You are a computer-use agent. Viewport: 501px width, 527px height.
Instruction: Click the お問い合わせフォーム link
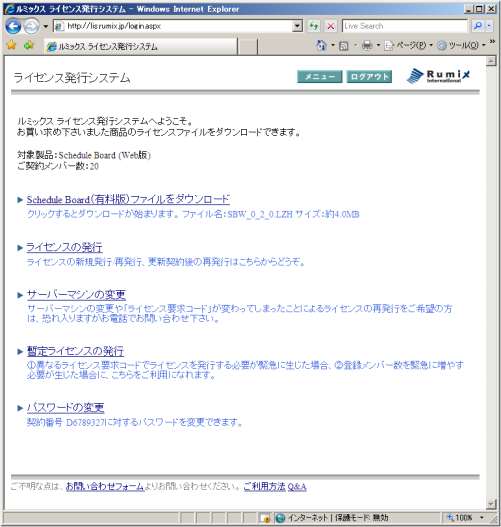click(105, 486)
